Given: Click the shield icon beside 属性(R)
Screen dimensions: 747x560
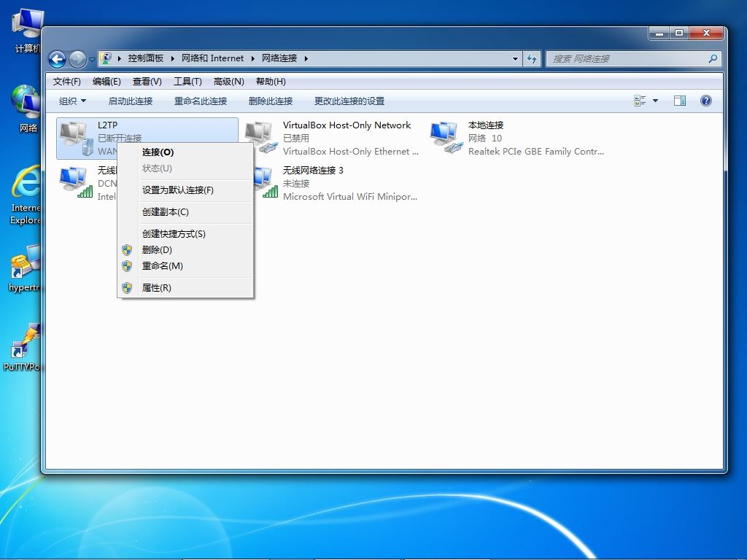Looking at the screenshot, I should pyautogui.click(x=127, y=287).
